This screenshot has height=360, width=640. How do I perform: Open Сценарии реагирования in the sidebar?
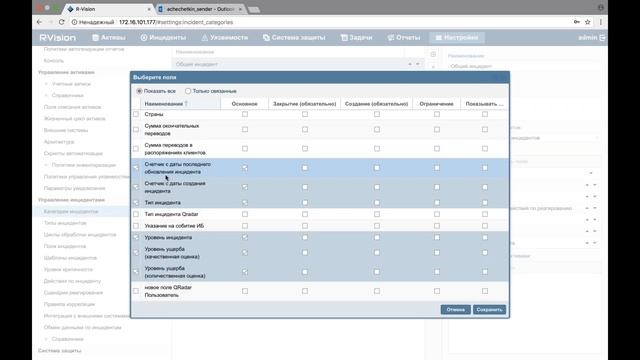pos(73,293)
